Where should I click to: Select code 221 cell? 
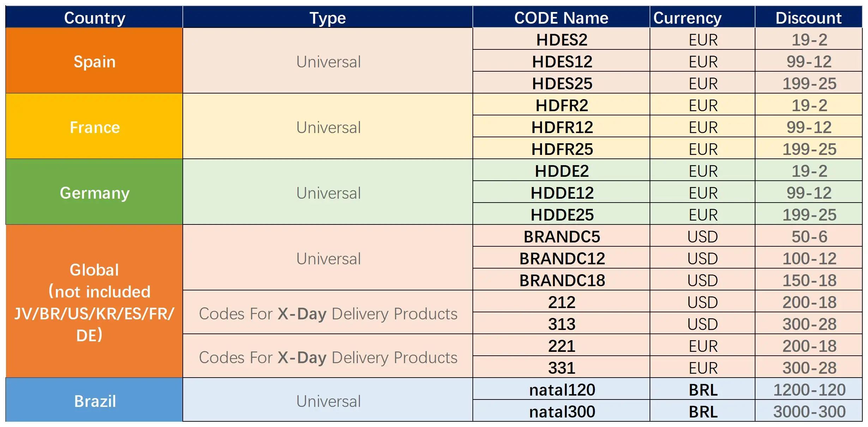pos(562,346)
